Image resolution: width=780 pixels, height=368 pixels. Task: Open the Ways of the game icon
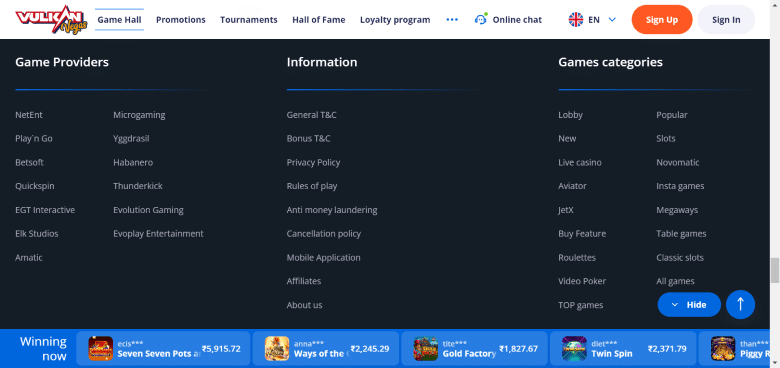point(277,348)
